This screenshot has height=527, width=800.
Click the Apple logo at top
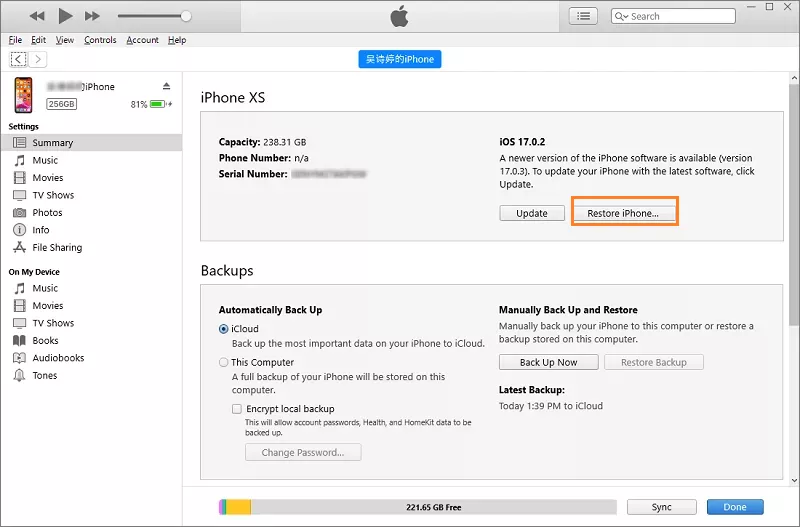tap(399, 16)
